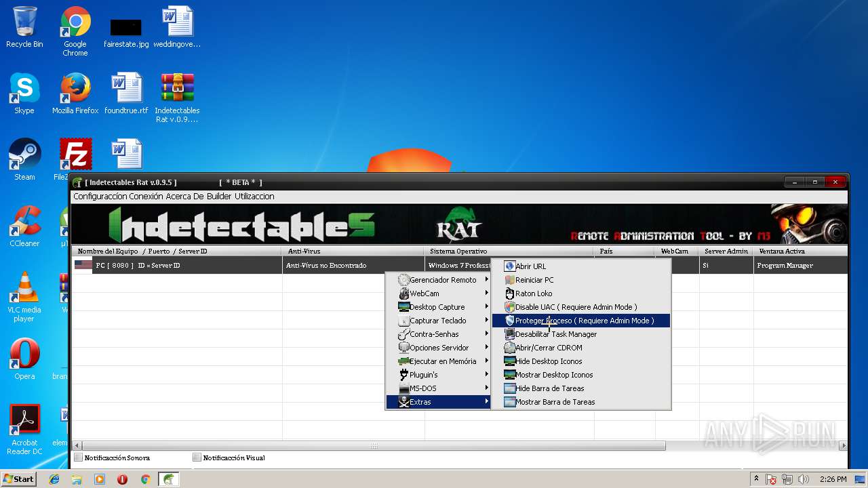
Task: Open Recycle Bin desktop icon
Action: point(24,27)
